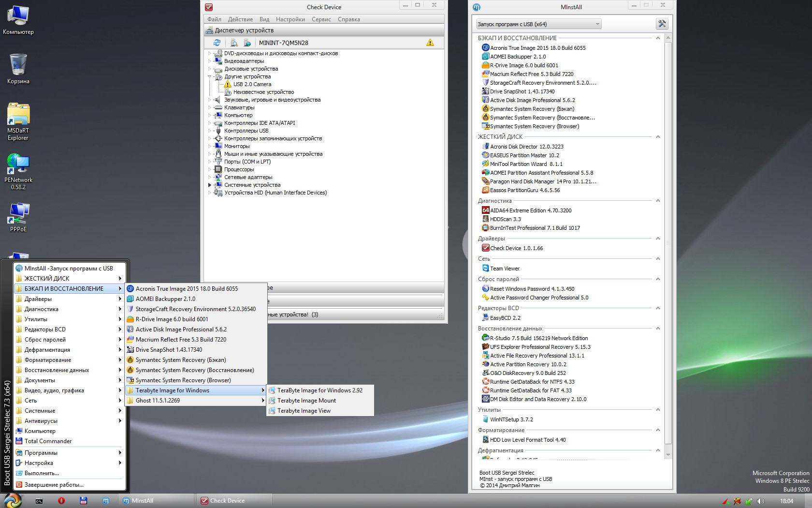This screenshot has height=508, width=812.
Task: Open the Сервис menu in Check Device
Action: point(321,19)
